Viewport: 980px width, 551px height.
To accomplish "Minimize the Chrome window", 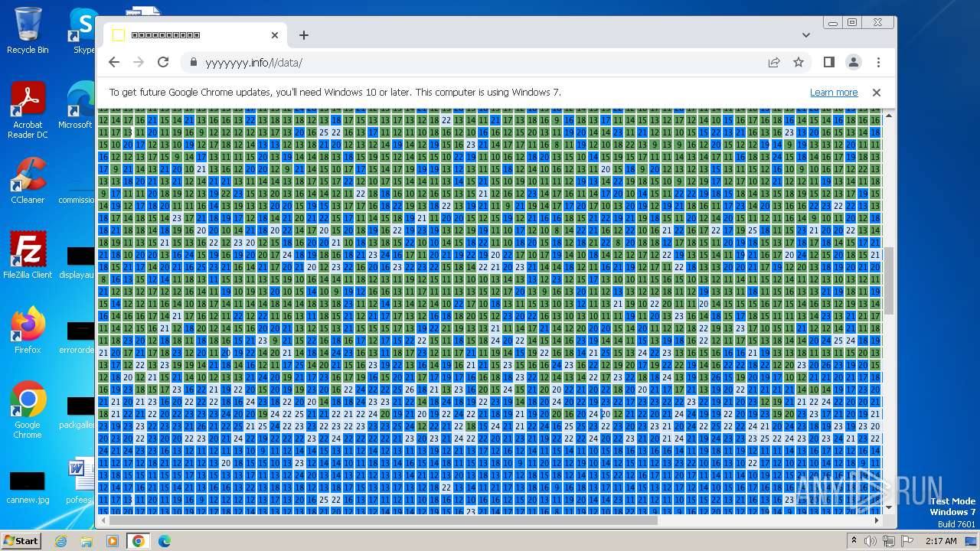I will (834, 23).
